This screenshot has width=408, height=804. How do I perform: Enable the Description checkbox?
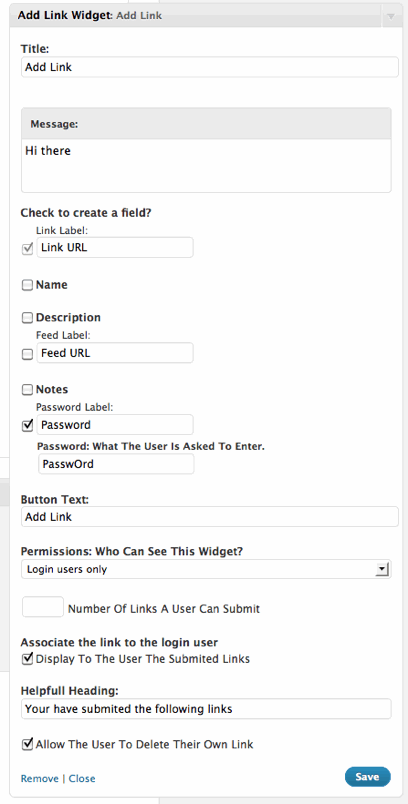click(x=27, y=318)
